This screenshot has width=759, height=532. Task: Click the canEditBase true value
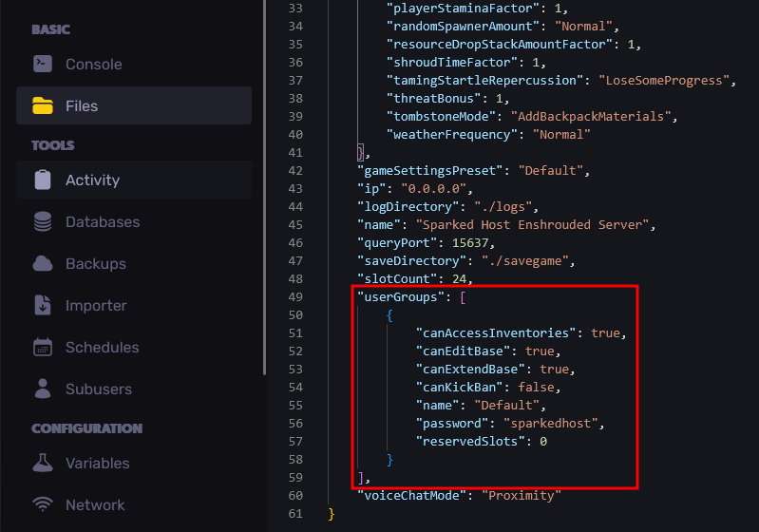(x=540, y=351)
